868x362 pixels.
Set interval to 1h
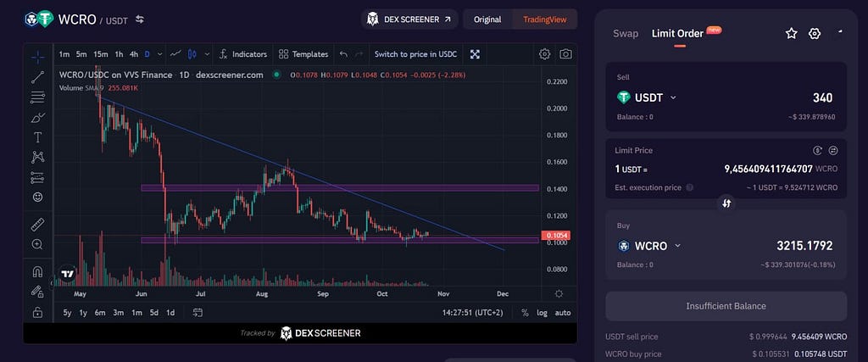pos(119,54)
